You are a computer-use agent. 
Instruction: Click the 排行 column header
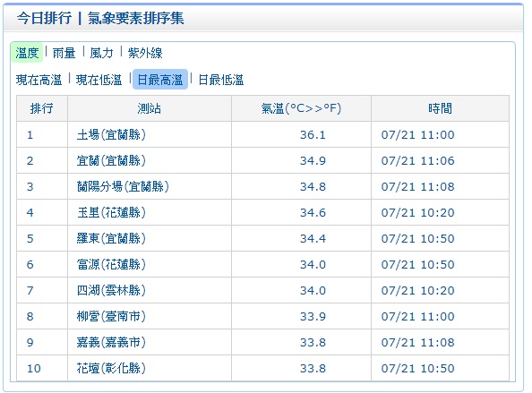(42, 108)
